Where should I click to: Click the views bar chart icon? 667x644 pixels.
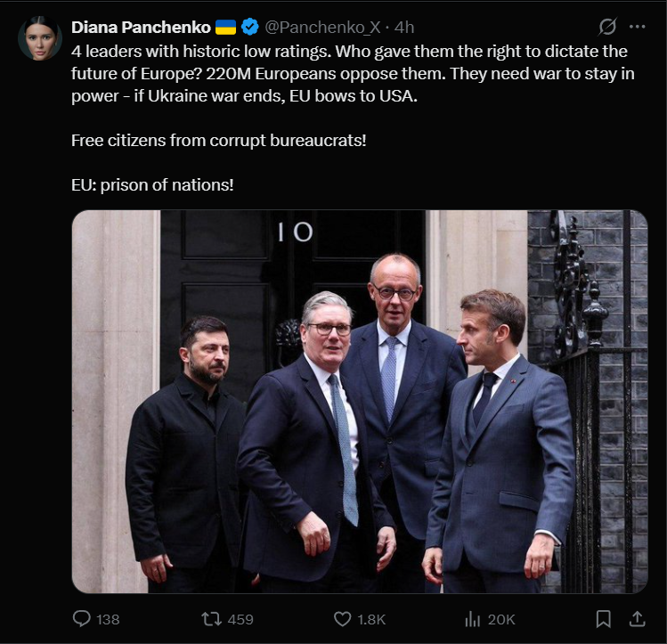(473, 618)
